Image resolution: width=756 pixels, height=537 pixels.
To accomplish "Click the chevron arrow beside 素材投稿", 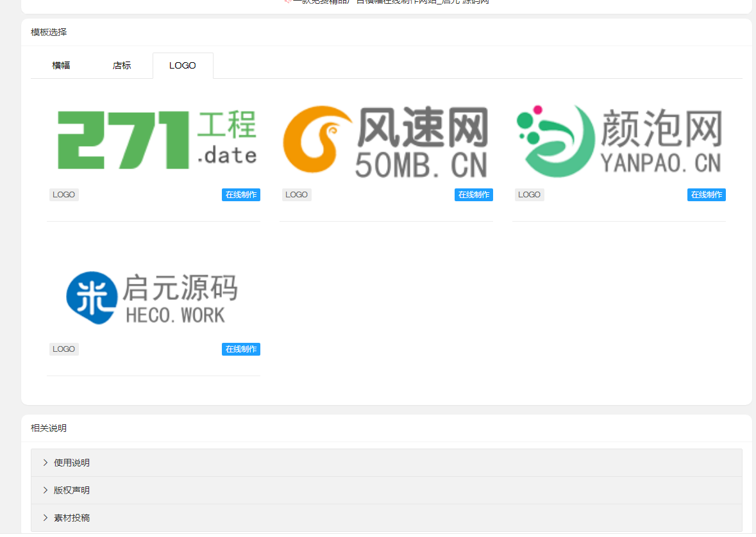I will pos(46,518).
